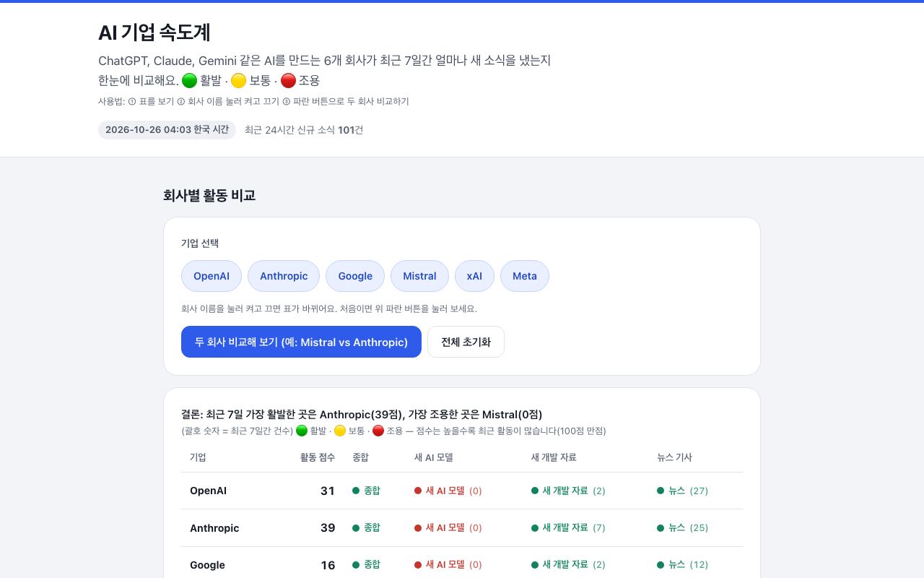
Task: Click Anthropic's green 새 개발 자료 dot
Action: 535,528
